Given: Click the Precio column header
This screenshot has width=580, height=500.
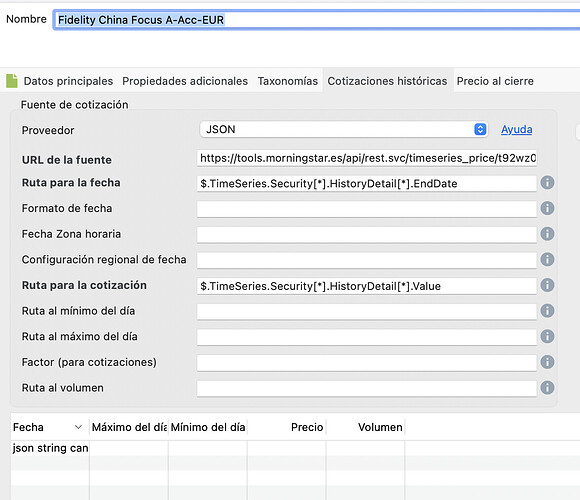Looking at the screenshot, I should tap(307, 427).
